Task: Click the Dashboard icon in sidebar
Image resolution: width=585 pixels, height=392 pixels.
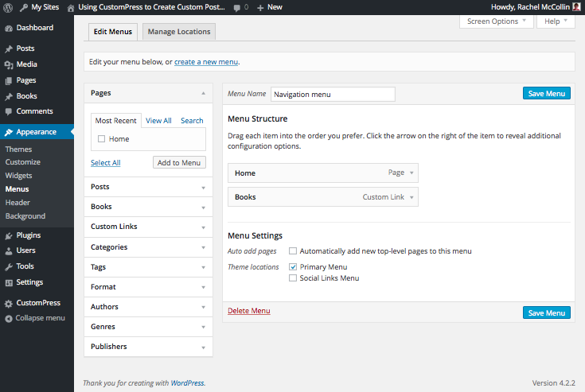Action: point(9,28)
